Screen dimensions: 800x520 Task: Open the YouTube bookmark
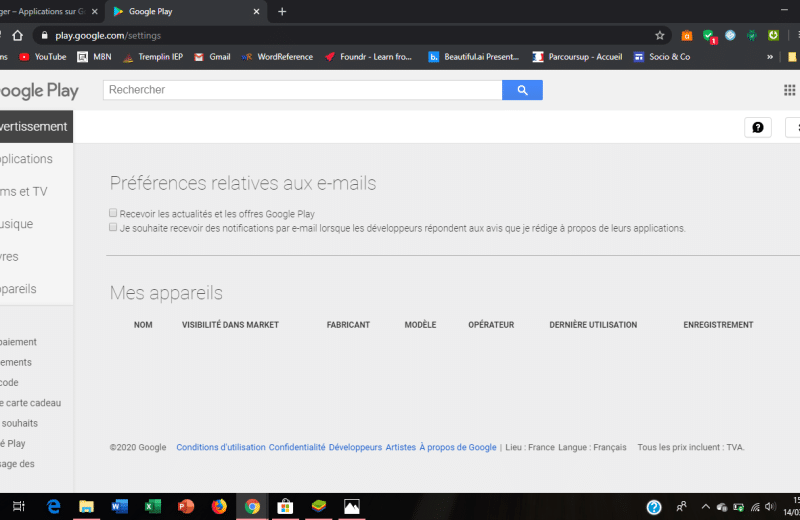click(43, 57)
